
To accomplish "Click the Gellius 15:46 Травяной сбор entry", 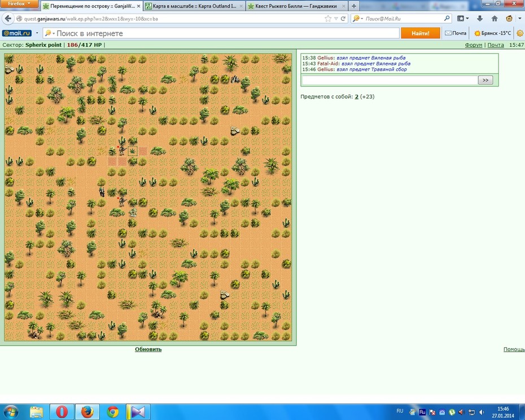I will [x=355, y=69].
